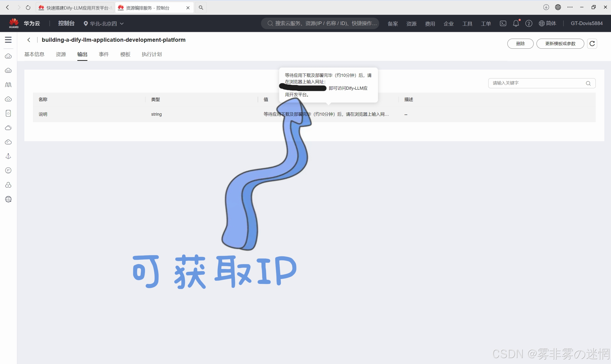Screen dimensions: 611x364
Task: Expand the 华北-北京四 region dropdown
Action: click(104, 24)
